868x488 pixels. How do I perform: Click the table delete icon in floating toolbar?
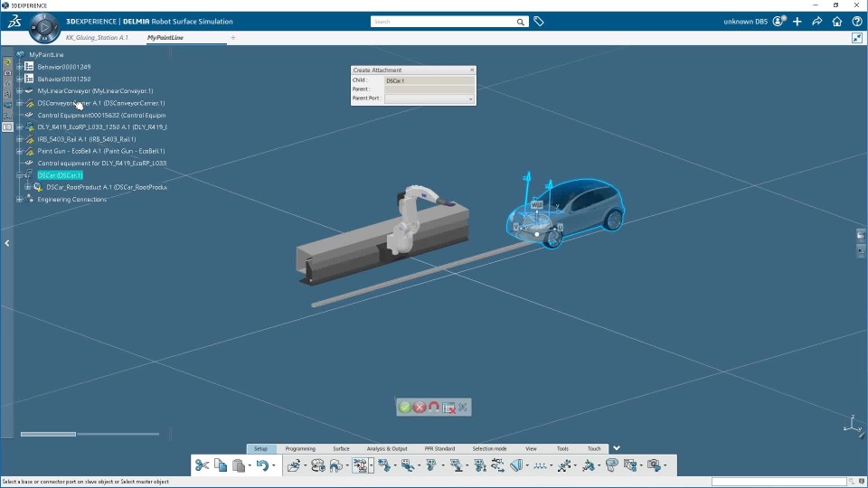coord(448,408)
